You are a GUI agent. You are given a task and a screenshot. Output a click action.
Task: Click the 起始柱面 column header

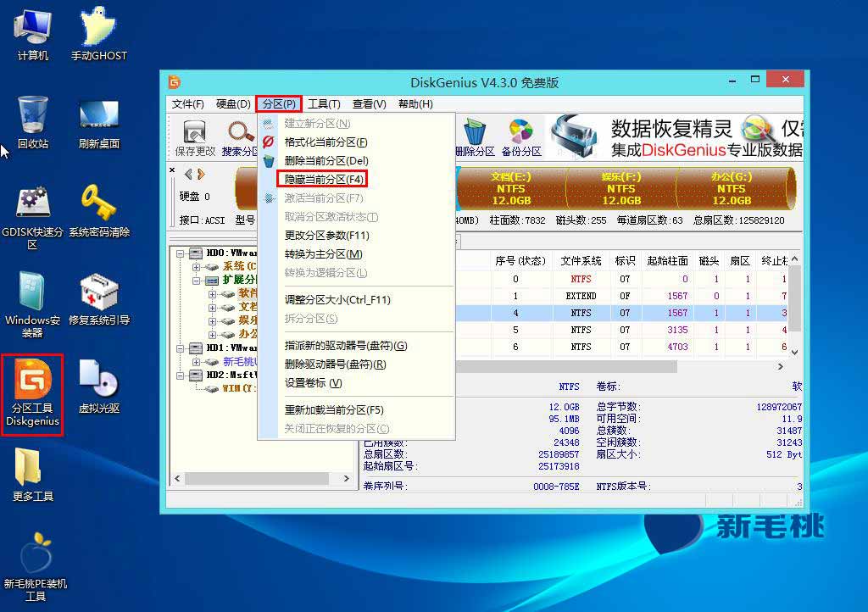(x=667, y=260)
